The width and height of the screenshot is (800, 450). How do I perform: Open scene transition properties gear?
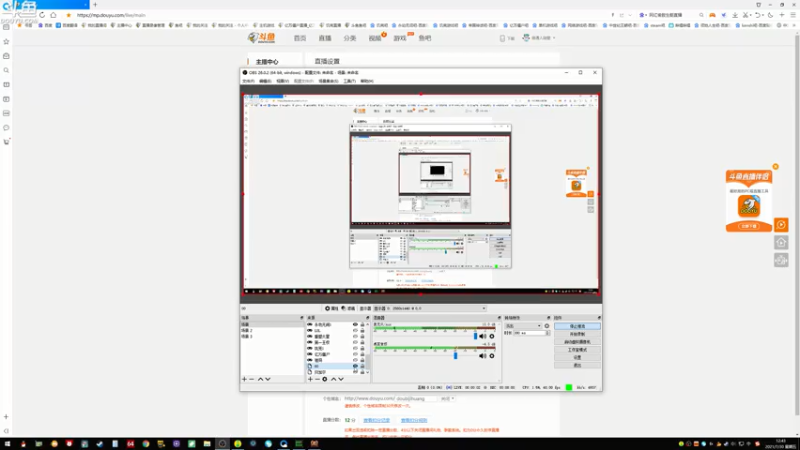[547, 326]
